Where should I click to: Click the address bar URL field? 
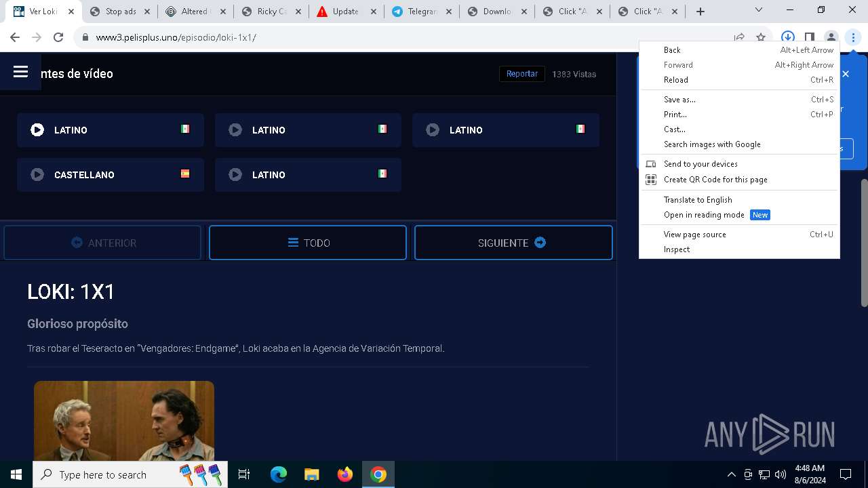[x=407, y=37]
